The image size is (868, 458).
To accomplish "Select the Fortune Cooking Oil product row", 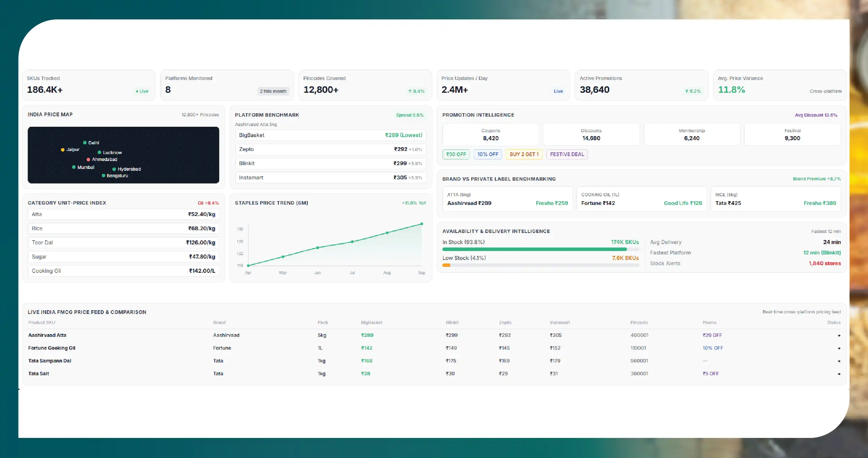I will (434, 348).
